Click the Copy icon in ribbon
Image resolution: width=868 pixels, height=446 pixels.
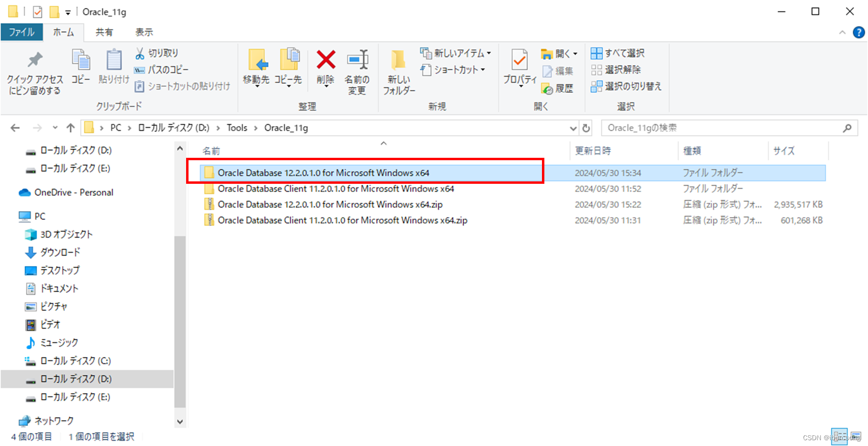[x=81, y=66]
